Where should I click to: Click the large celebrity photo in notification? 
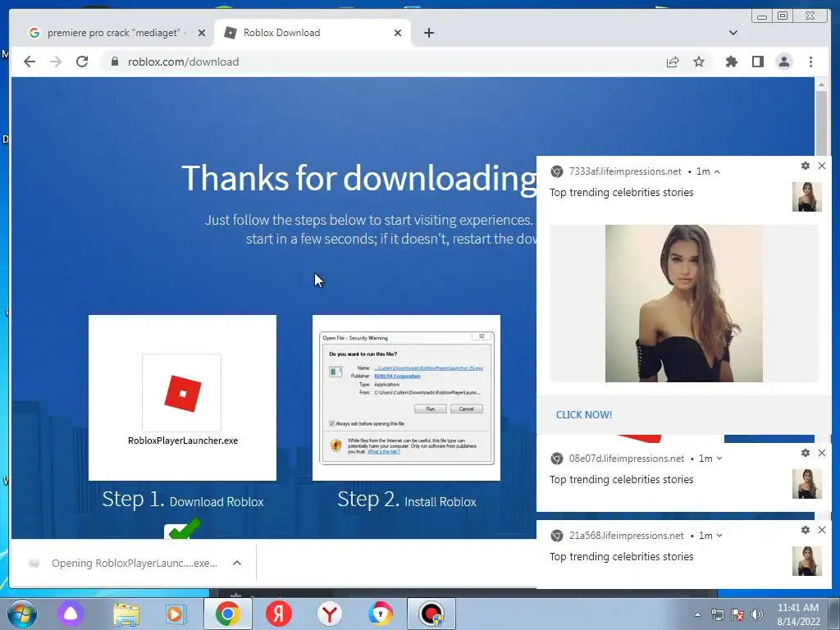684,304
